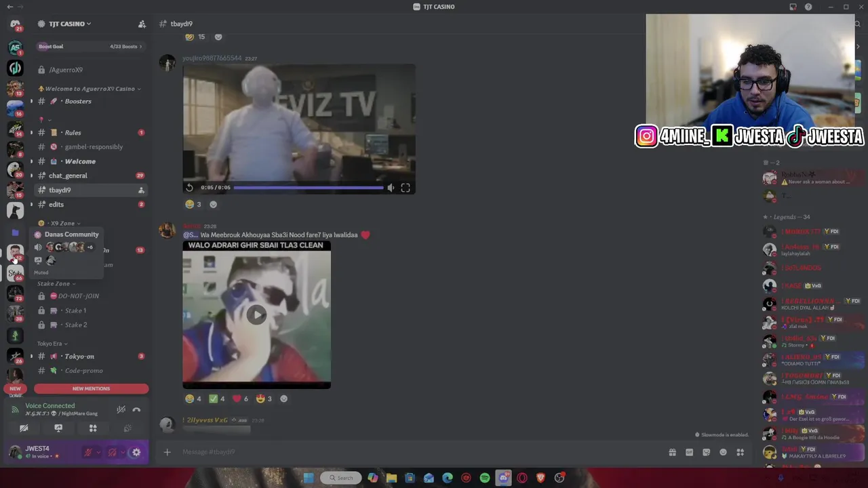Open Discord direct messages home icon
Image resolution: width=868 pixels, height=488 pixels.
coord(15,24)
